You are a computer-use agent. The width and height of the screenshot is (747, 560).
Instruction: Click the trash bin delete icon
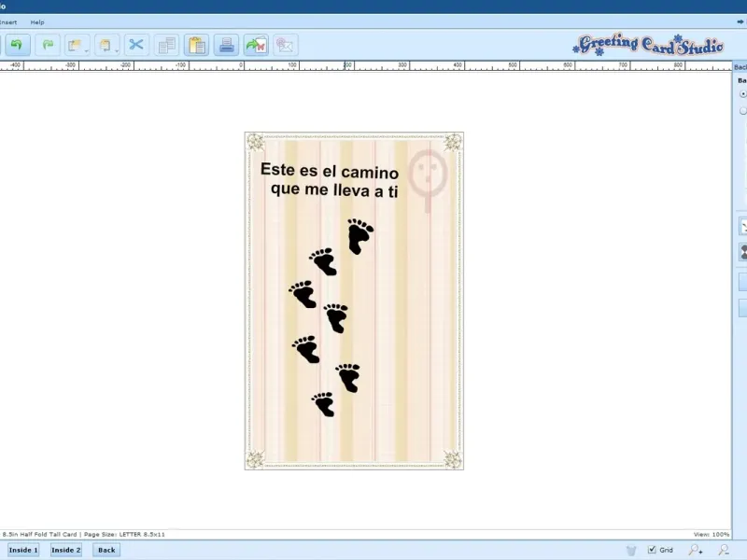[x=631, y=551]
